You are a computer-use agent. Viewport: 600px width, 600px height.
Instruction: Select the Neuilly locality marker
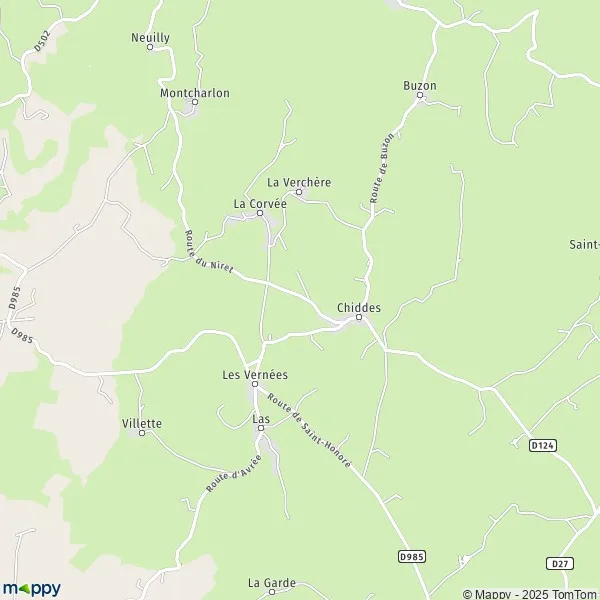(150, 47)
